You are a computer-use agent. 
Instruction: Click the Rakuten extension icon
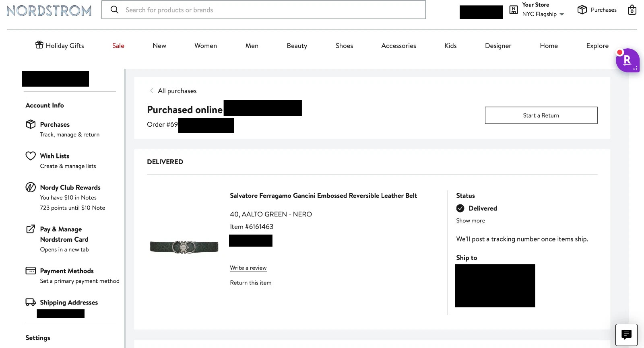pos(627,61)
